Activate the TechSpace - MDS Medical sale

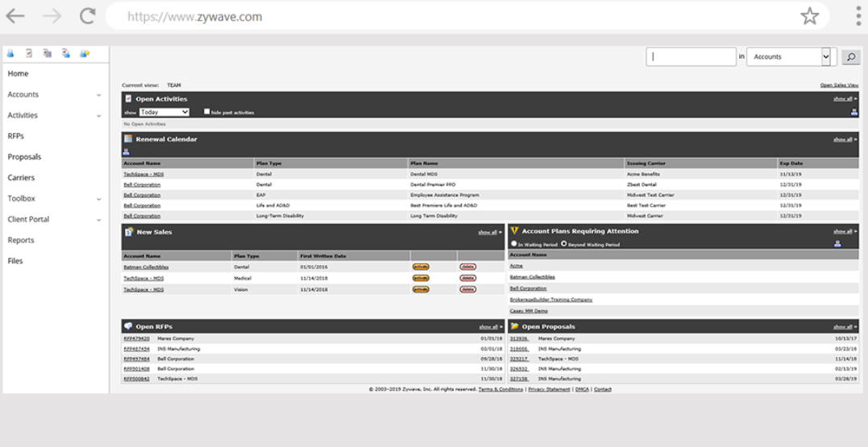[421, 279]
